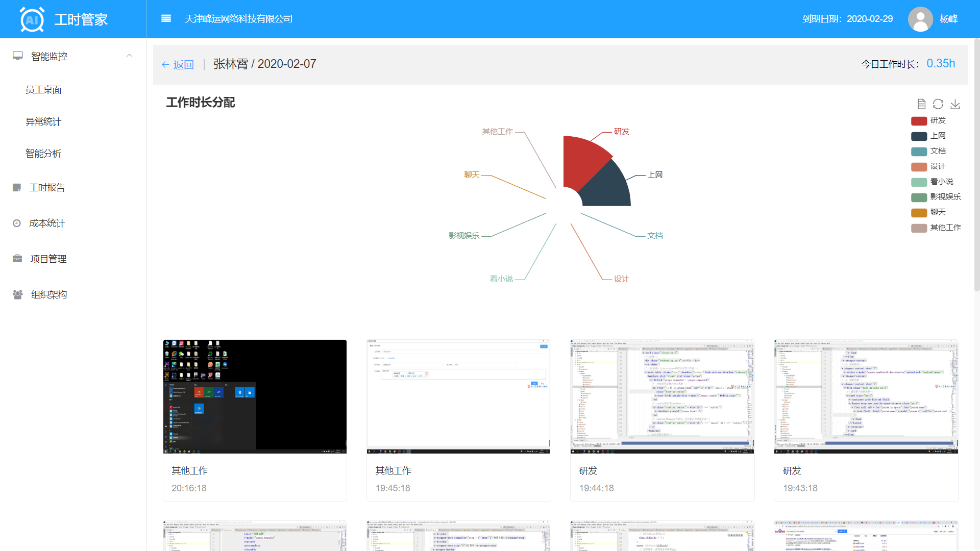
Task: Open the 杨峰 user dropdown
Action: point(949,19)
